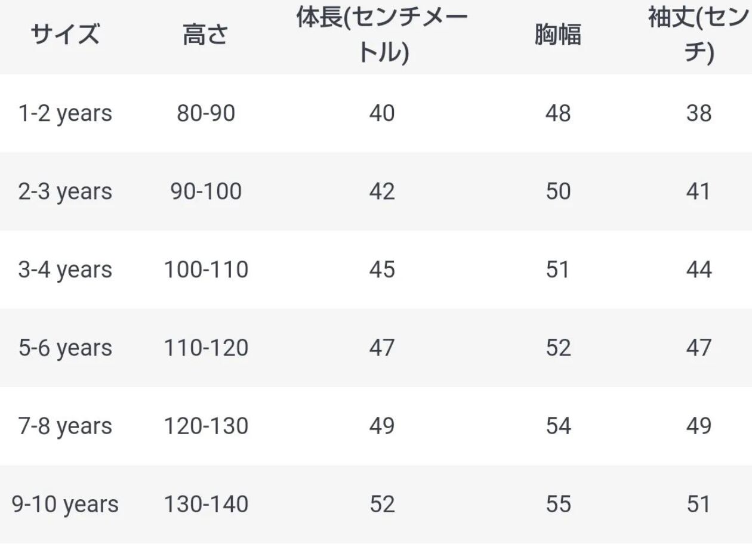Select sleeve length 51 for 9-10 years
Screen dimensions: 752x560
click(698, 505)
